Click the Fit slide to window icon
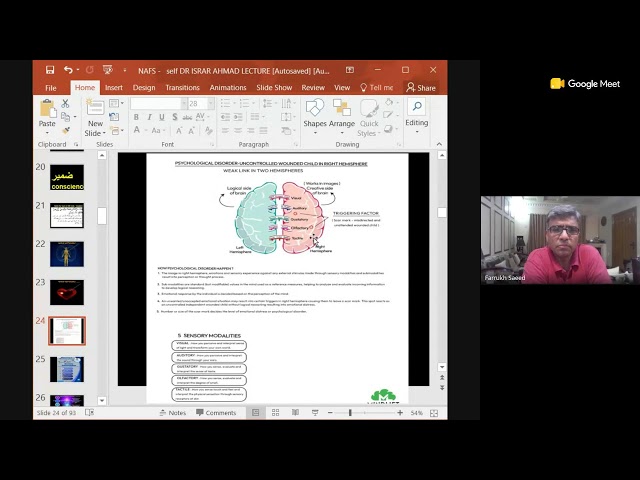Viewport: 640px width, 480px height. tap(434, 413)
